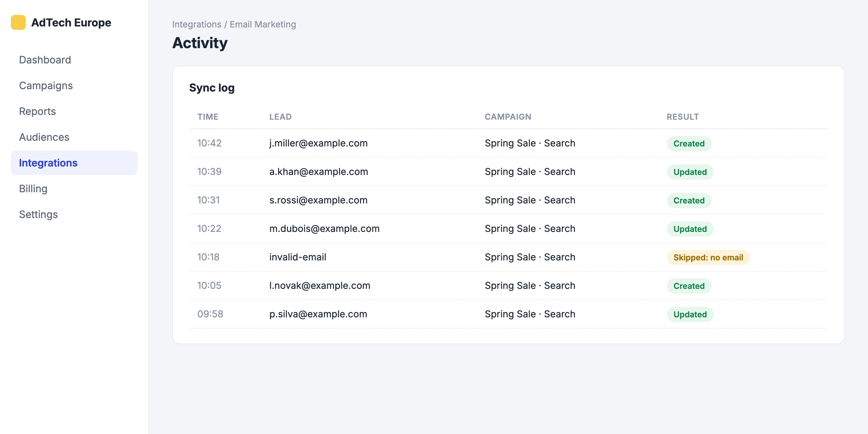
Task: Open Billing from the sidebar
Action: tap(74, 189)
